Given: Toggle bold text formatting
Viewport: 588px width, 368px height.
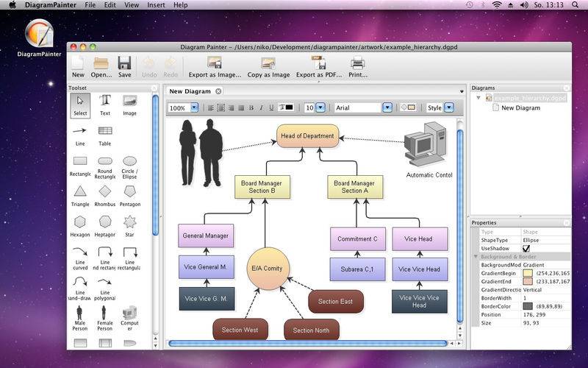Looking at the screenshot, I should pos(251,107).
